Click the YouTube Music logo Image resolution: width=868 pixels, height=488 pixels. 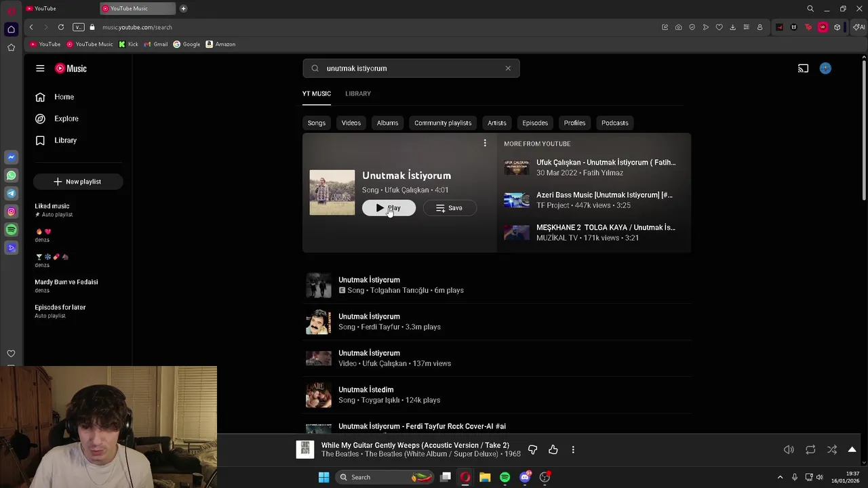coord(71,68)
